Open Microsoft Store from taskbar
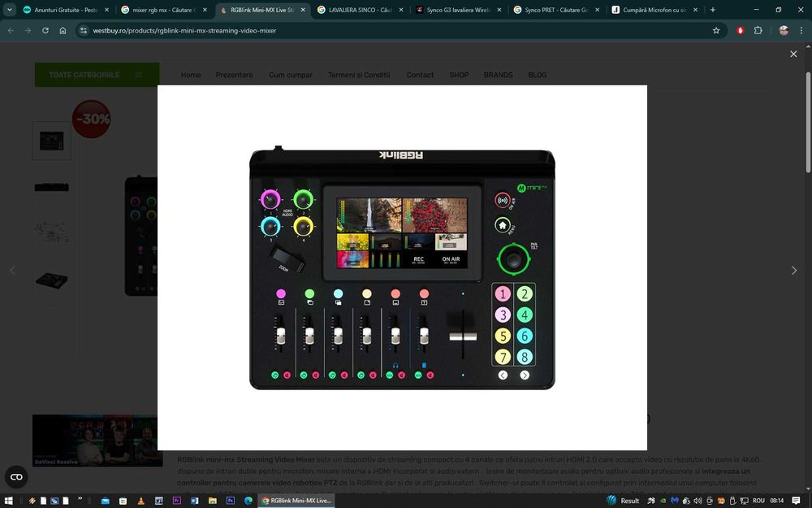Image resolution: width=812 pixels, height=508 pixels. tap(123, 501)
